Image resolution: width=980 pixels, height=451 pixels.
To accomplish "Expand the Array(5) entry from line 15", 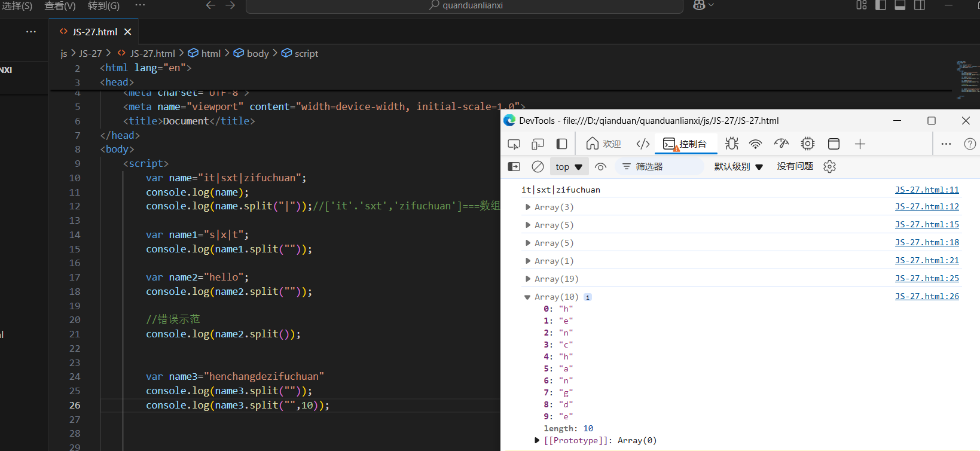I will [x=527, y=225].
